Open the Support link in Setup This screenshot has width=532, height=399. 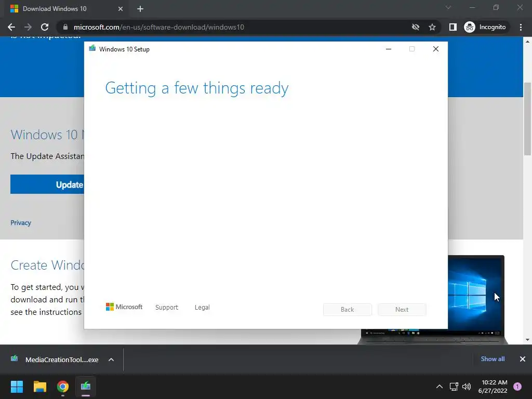167,308
